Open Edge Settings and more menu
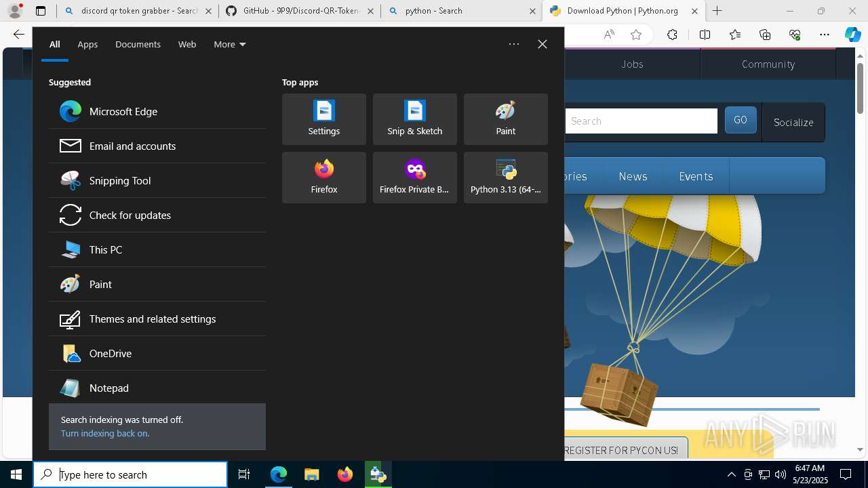Image resolution: width=868 pixels, height=488 pixels. (x=825, y=35)
